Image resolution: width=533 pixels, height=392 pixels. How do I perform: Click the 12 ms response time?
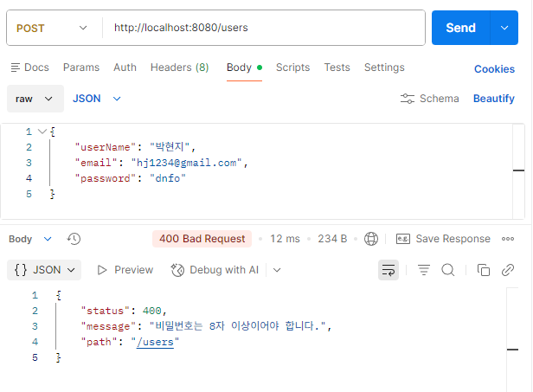coord(285,239)
